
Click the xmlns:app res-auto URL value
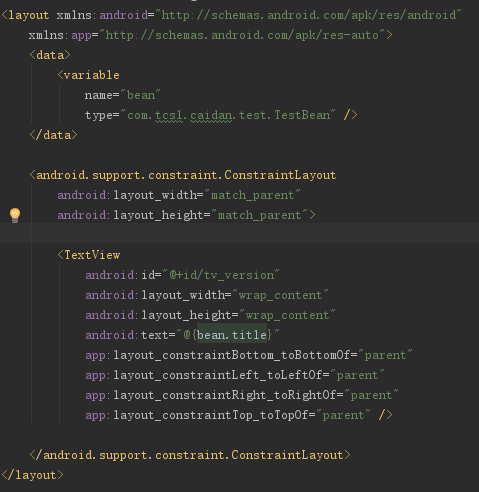coord(242,35)
